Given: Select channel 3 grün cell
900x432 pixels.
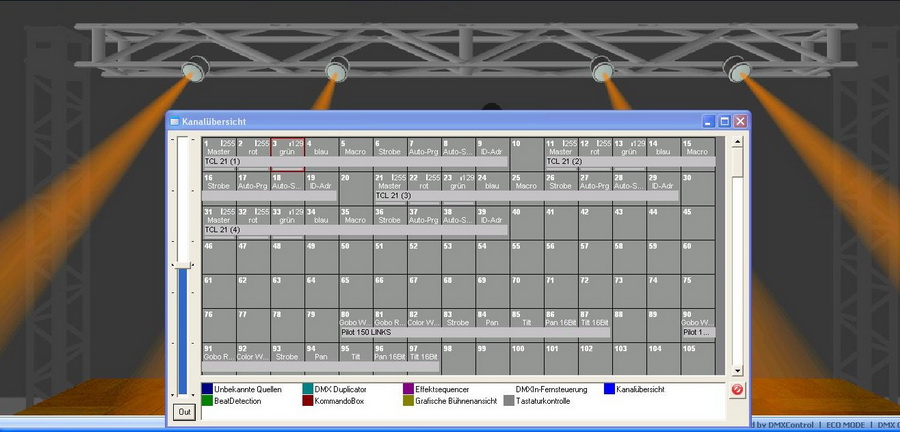Looking at the screenshot, I should click(287, 149).
